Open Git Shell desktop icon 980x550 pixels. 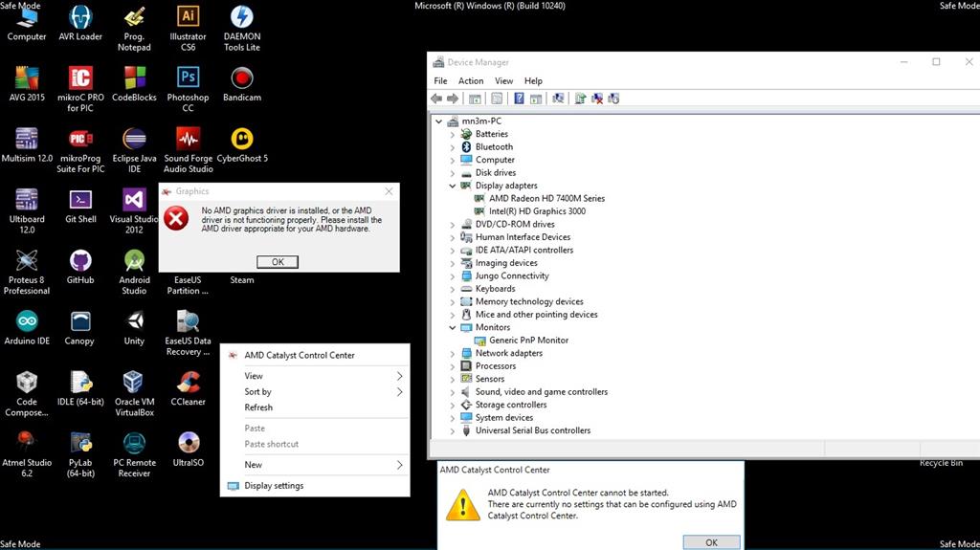[80, 206]
